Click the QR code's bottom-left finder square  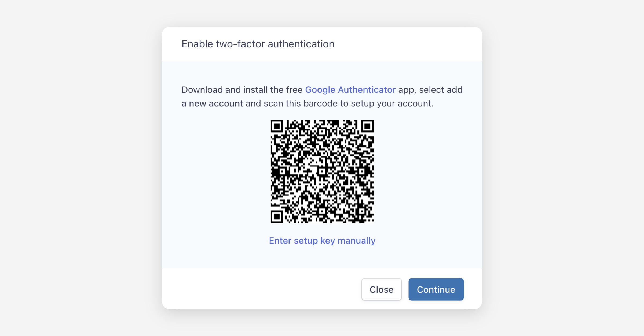(x=277, y=216)
